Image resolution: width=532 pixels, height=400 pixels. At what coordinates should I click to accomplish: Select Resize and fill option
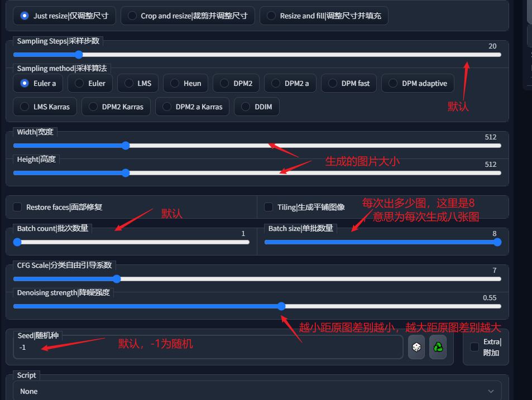[x=271, y=16]
